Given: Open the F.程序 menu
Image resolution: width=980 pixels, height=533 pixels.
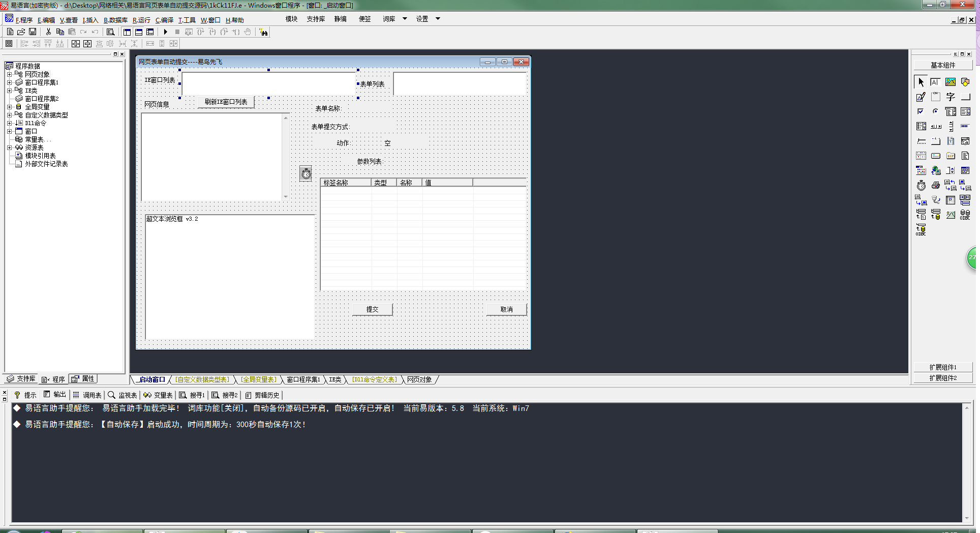Looking at the screenshot, I should [x=24, y=20].
